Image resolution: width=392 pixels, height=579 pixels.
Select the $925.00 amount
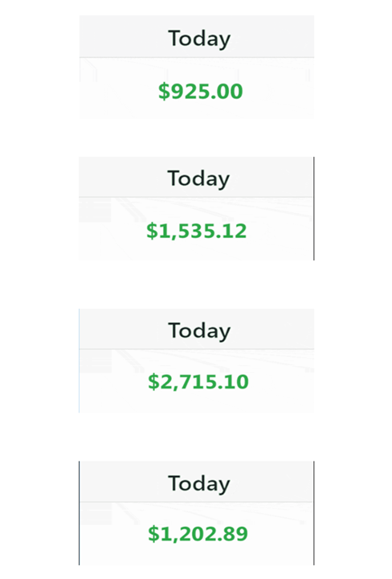click(x=201, y=91)
